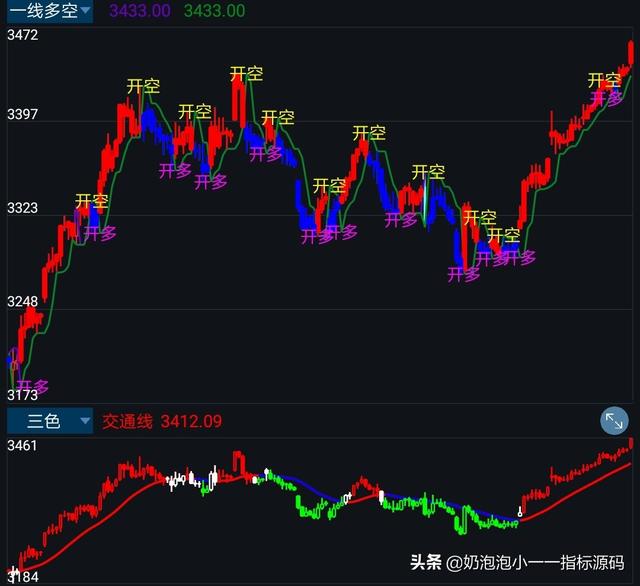The height and width of the screenshot is (586, 640).
Task: Select the 交通线 3412.09 label
Action: click(162, 422)
